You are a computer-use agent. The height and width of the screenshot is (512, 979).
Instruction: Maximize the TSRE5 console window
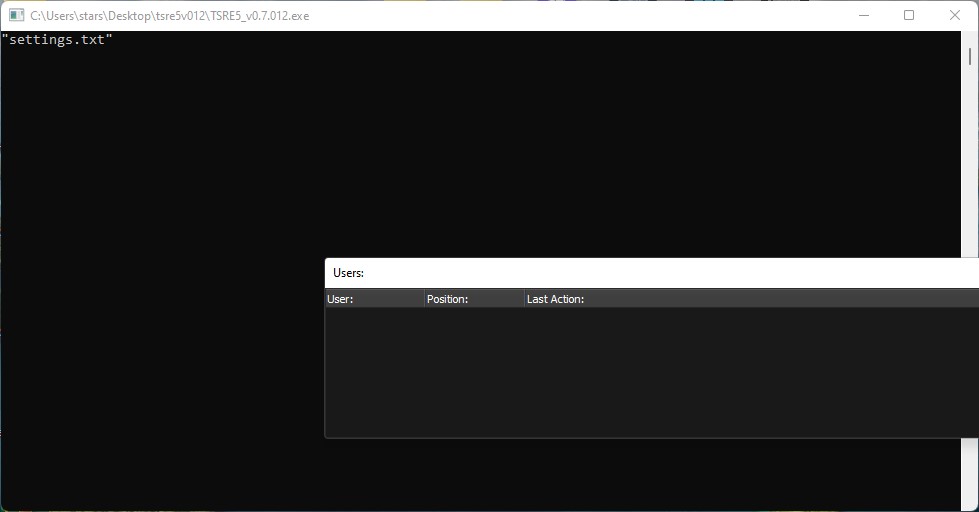(x=908, y=15)
